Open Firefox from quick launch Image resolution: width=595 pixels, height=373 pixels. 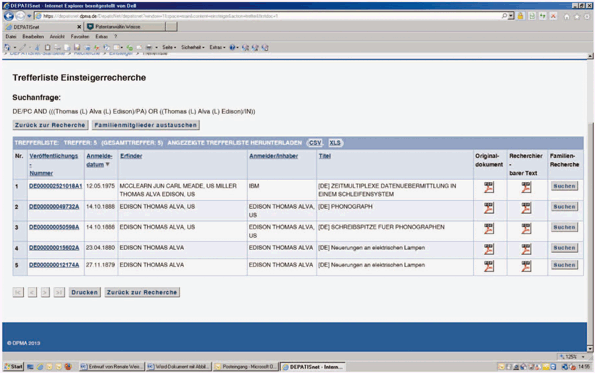(x=68, y=367)
